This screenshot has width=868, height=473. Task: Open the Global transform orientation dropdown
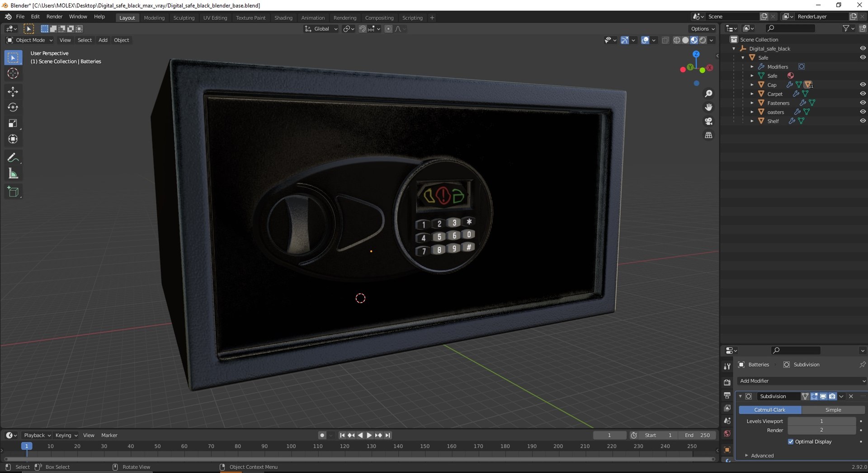321,29
